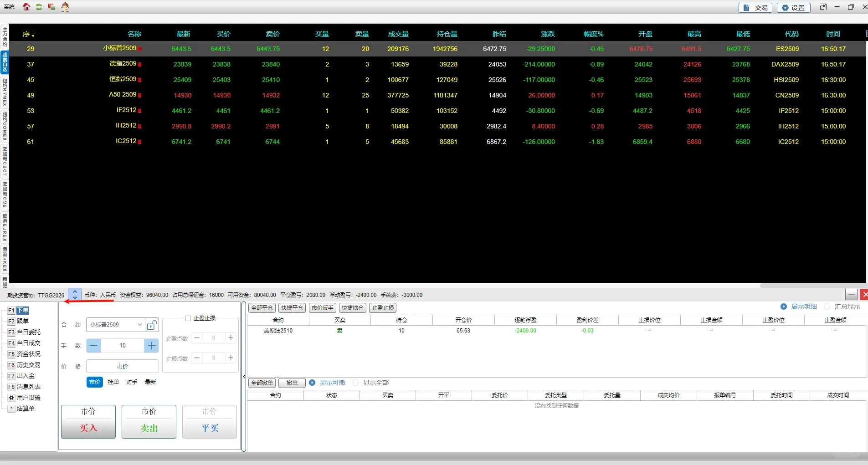Switch to the 欧洲EUREX side tab
The height and width of the screenshot is (465, 868).
click(x=5, y=227)
